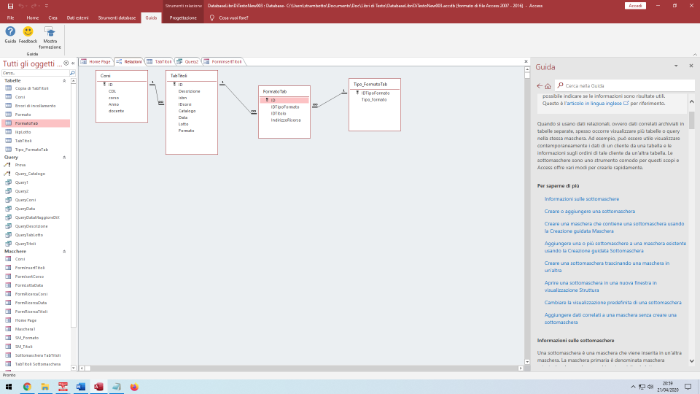Click the search magnifier in navigation pane
Image resolution: width=700 pixels, height=394 pixels.
[72, 73]
